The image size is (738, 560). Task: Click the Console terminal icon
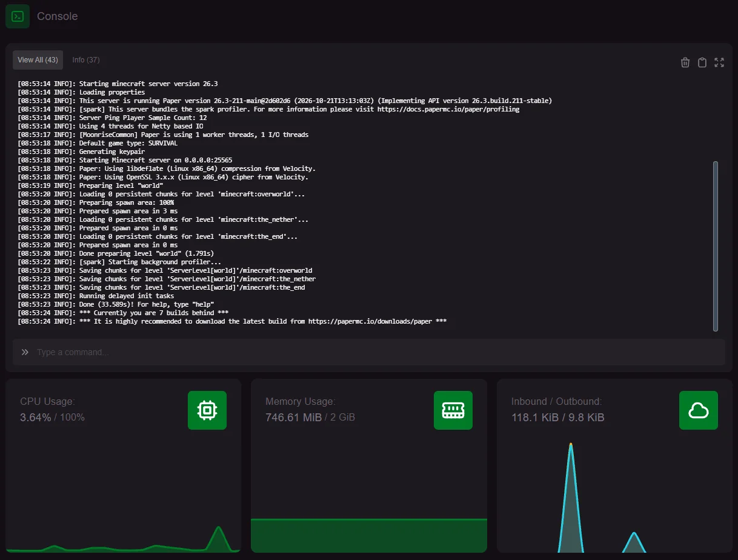click(18, 16)
